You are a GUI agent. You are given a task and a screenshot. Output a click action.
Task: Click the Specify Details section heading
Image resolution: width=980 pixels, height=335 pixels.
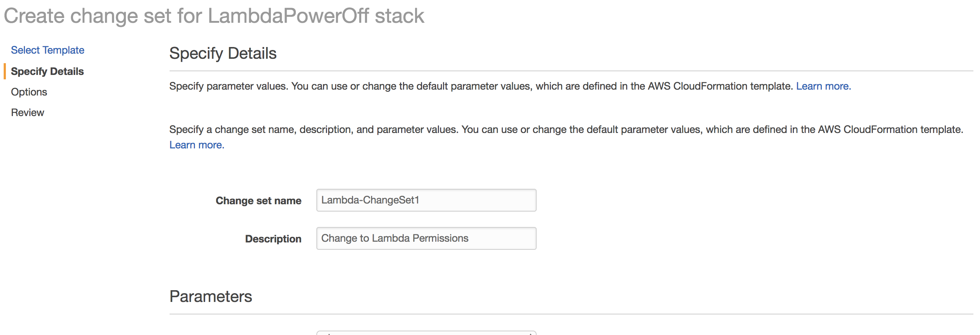[x=222, y=53]
